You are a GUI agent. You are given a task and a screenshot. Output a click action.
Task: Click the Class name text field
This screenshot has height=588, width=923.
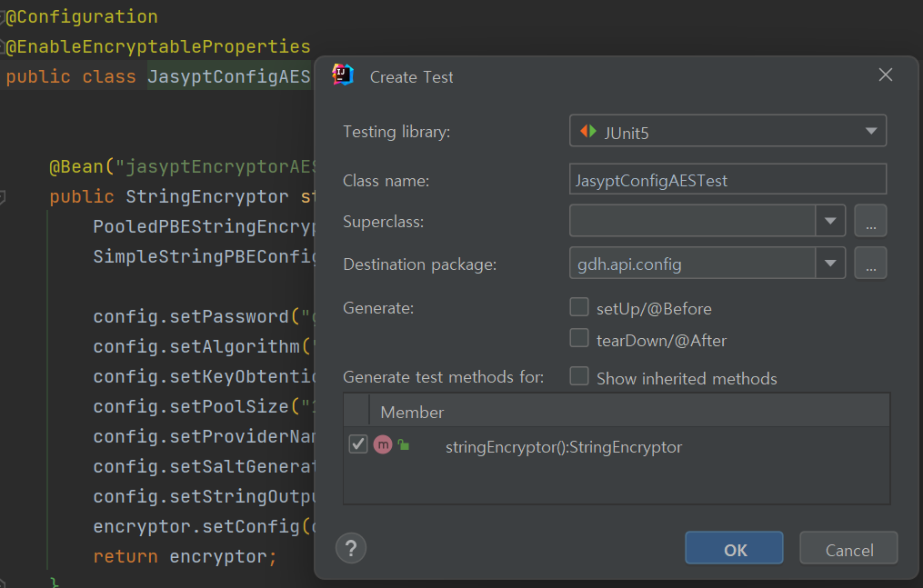pyautogui.click(x=727, y=179)
